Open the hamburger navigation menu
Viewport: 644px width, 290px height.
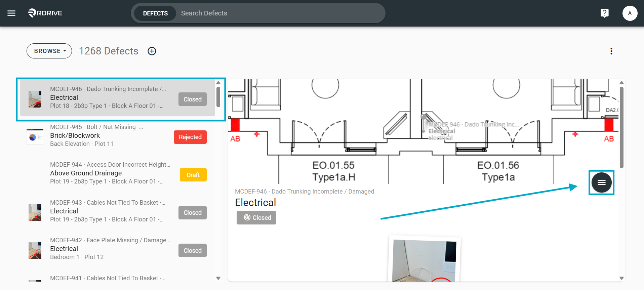pyautogui.click(x=11, y=13)
